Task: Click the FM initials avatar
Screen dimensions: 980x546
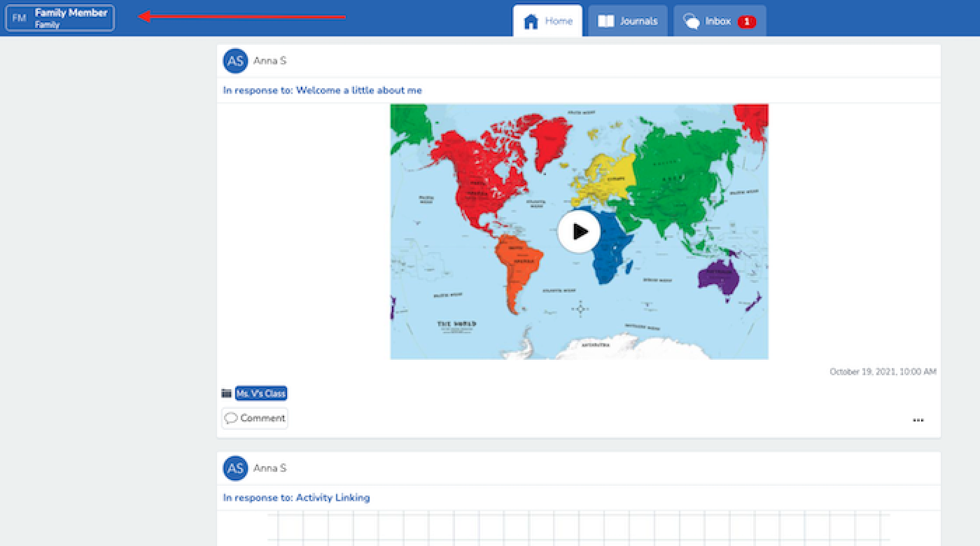Action: pyautogui.click(x=19, y=18)
